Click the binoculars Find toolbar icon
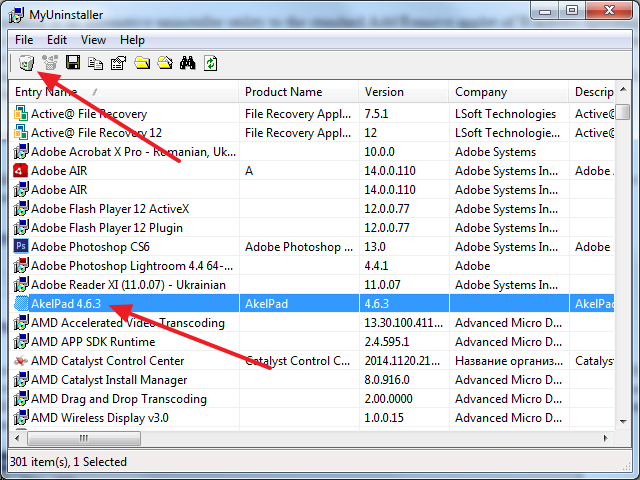Screen dimensions: 640x480 pyautogui.click(x=187, y=63)
